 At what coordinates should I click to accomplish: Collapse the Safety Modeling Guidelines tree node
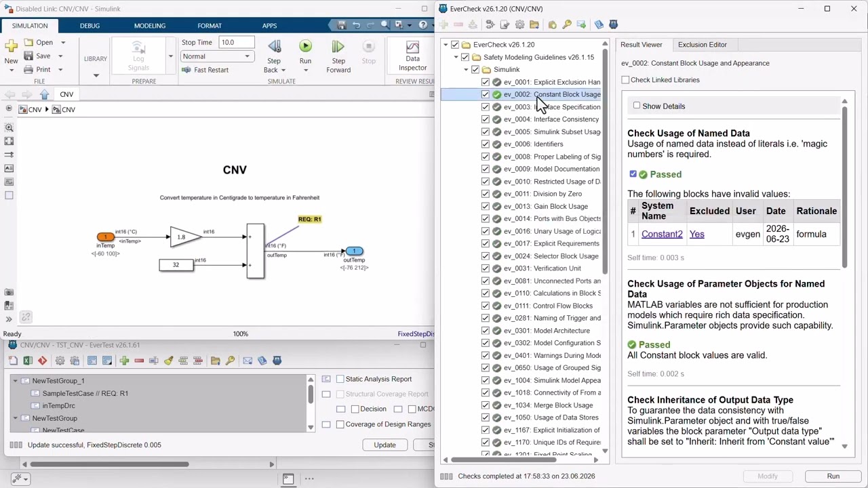[456, 57]
